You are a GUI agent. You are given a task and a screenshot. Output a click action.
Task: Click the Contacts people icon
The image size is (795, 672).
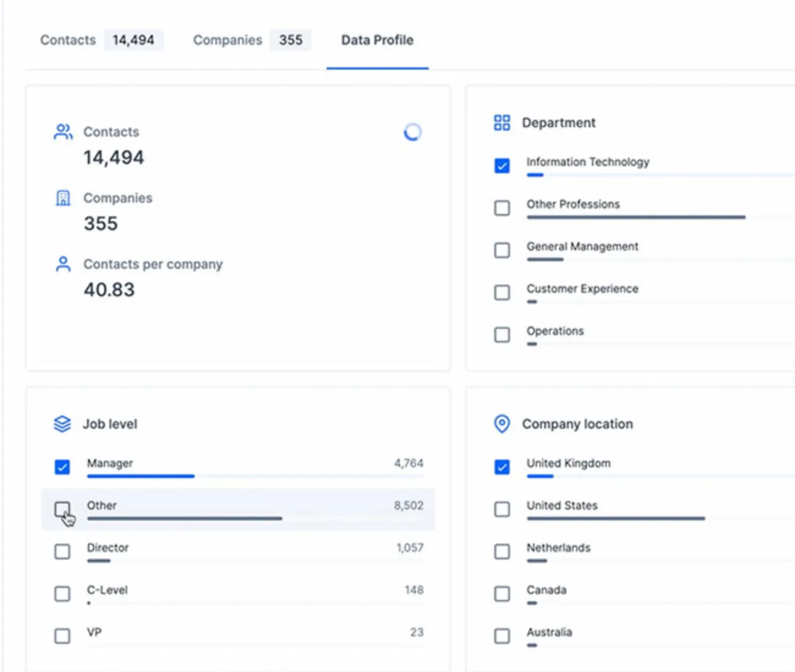pos(63,132)
